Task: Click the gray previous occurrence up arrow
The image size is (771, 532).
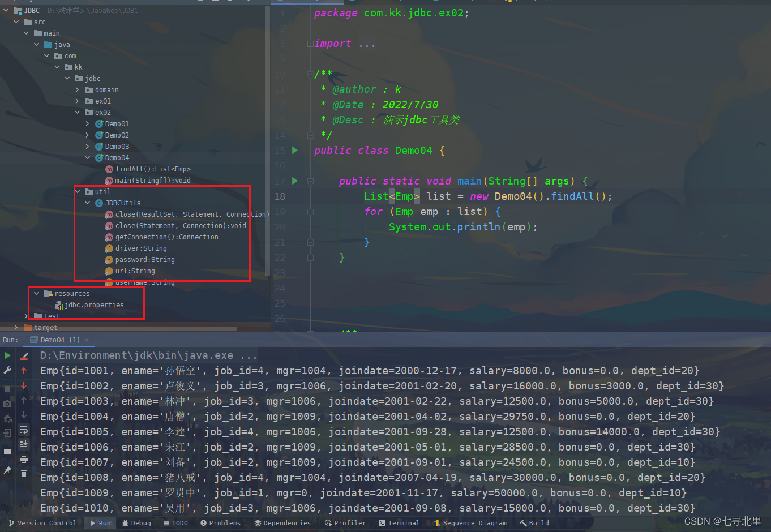Action: pyautogui.click(x=24, y=400)
